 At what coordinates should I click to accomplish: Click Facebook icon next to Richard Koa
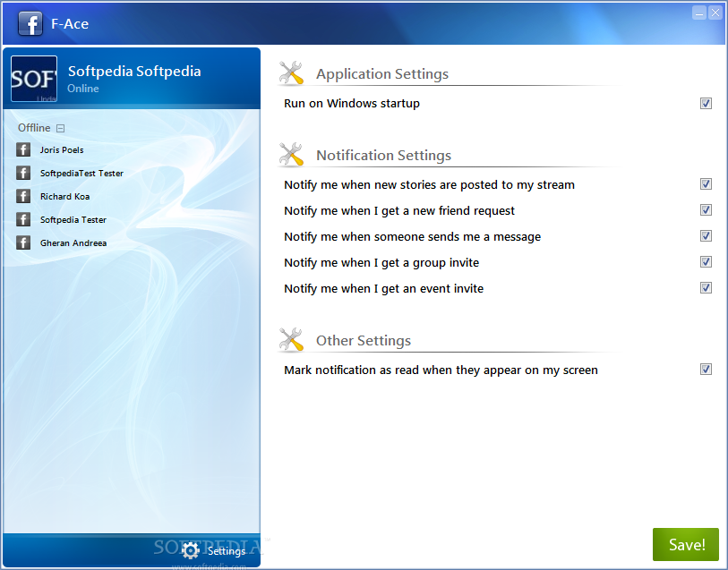[x=23, y=196]
